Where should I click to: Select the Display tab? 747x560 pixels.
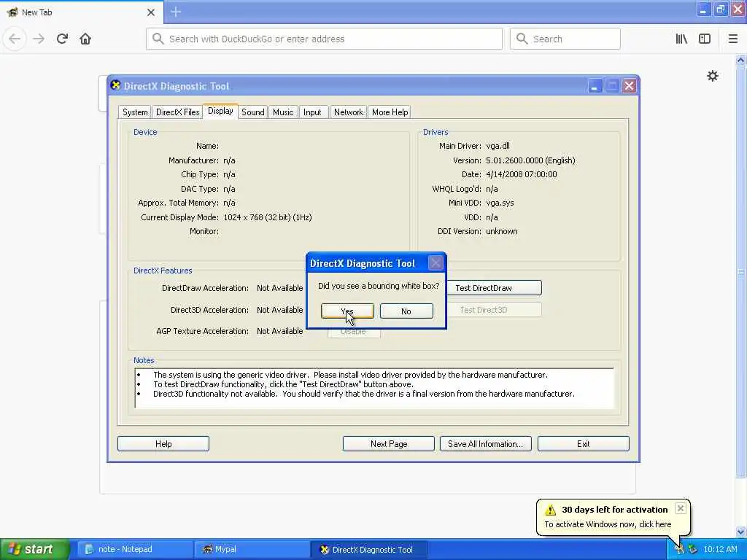pos(220,111)
